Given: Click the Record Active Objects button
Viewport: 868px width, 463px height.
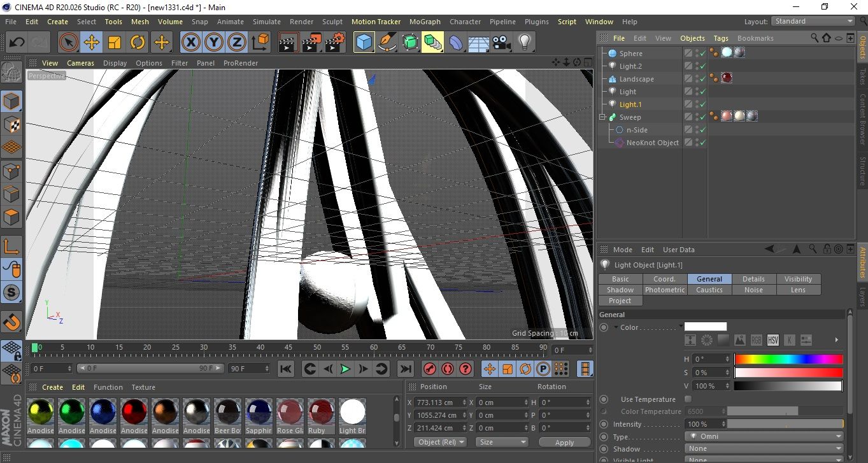Looking at the screenshot, I should pyautogui.click(x=429, y=369).
